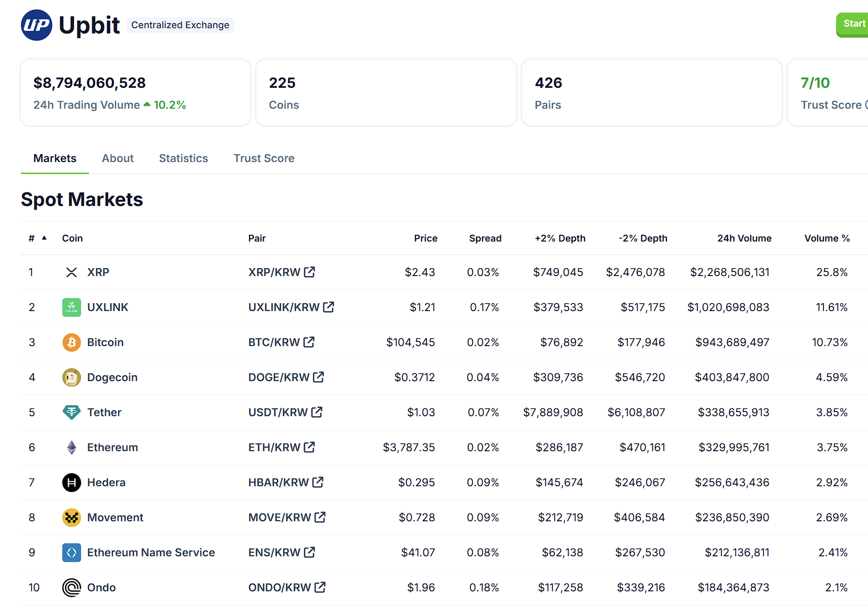Screen dimensions: 868x606
Task: Sort table by 24h Volume header
Action: coord(745,238)
